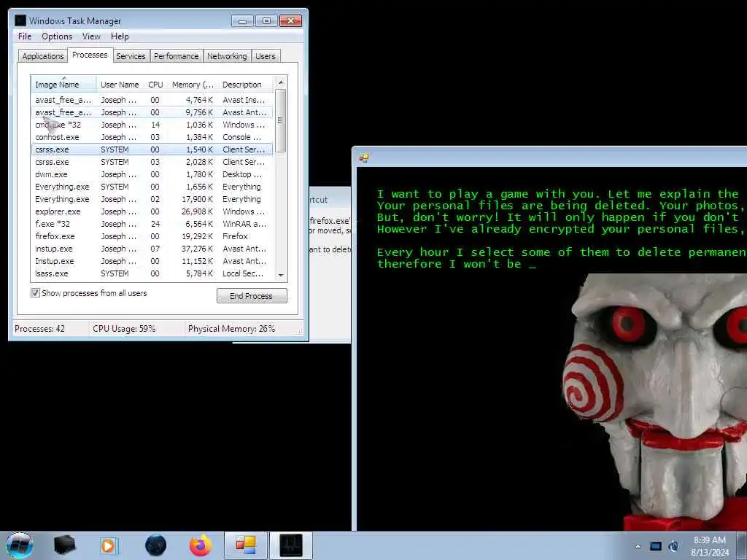The image size is (747, 560).
Task: Open Firefox from the taskbar
Action: coord(201,545)
